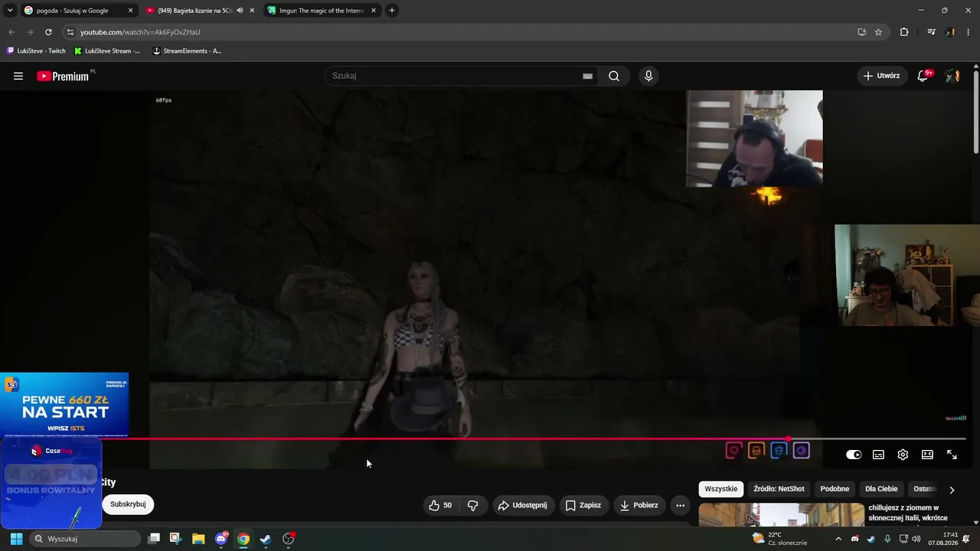Show hidden system tray icons
Image resolution: width=980 pixels, height=551 pixels.
pyautogui.click(x=838, y=539)
